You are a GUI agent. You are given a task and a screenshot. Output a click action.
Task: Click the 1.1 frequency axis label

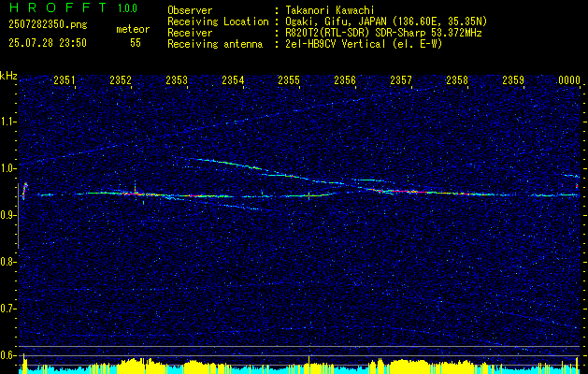pos(7,122)
